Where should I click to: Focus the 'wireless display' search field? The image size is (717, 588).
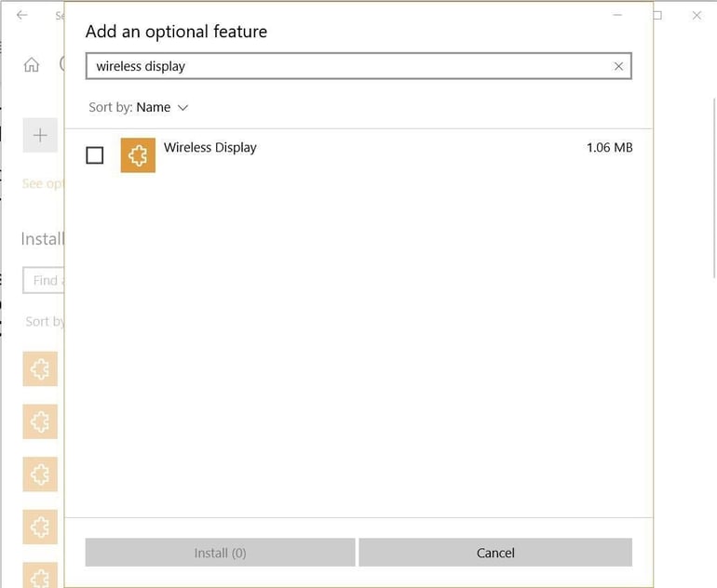point(345,66)
